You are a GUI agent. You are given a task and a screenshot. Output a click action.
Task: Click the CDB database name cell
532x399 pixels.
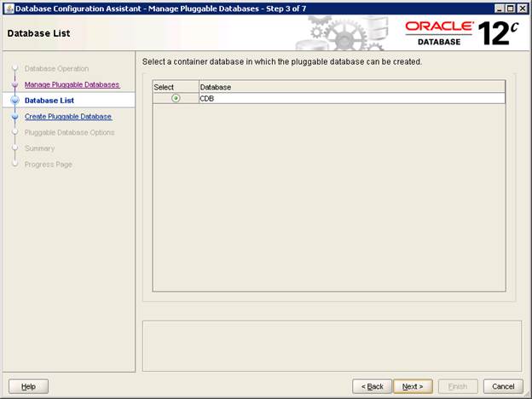coord(351,98)
